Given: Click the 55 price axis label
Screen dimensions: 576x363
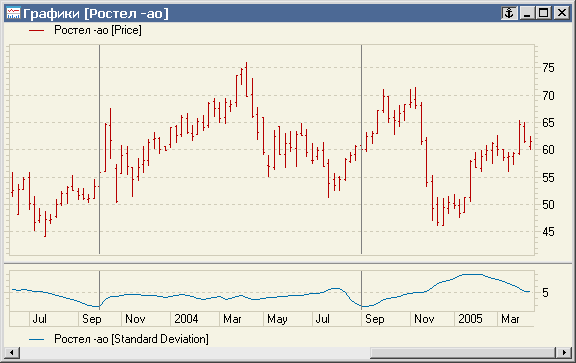Looking at the screenshot, I should point(548,178).
